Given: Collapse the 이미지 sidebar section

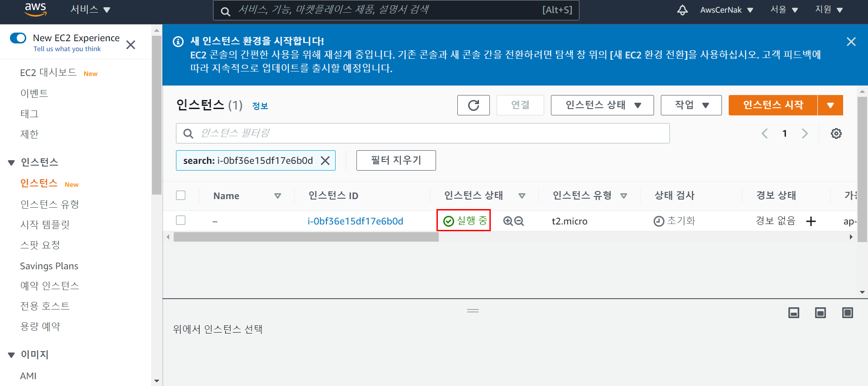Looking at the screenshot, I should 11,355.
